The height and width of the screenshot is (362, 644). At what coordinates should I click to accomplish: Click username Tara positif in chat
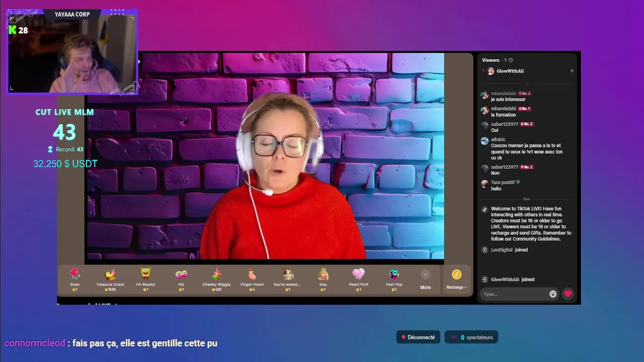[x=503, y=182]
